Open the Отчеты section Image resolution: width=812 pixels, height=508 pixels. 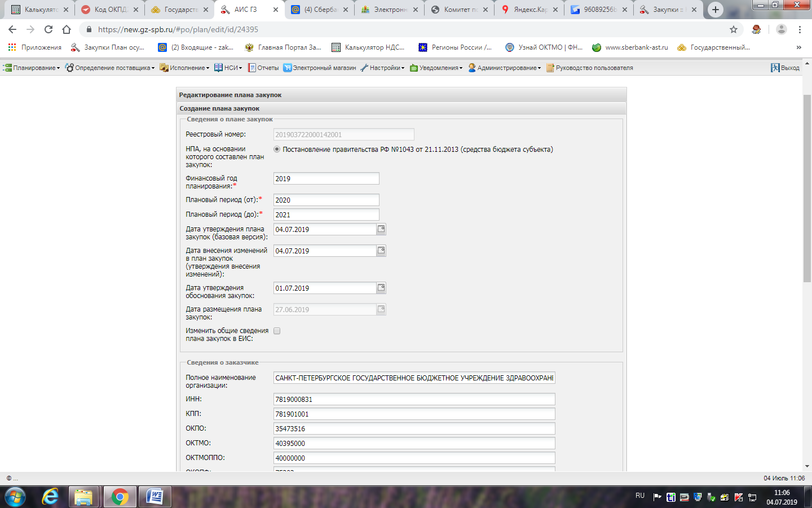pos(263,68)
